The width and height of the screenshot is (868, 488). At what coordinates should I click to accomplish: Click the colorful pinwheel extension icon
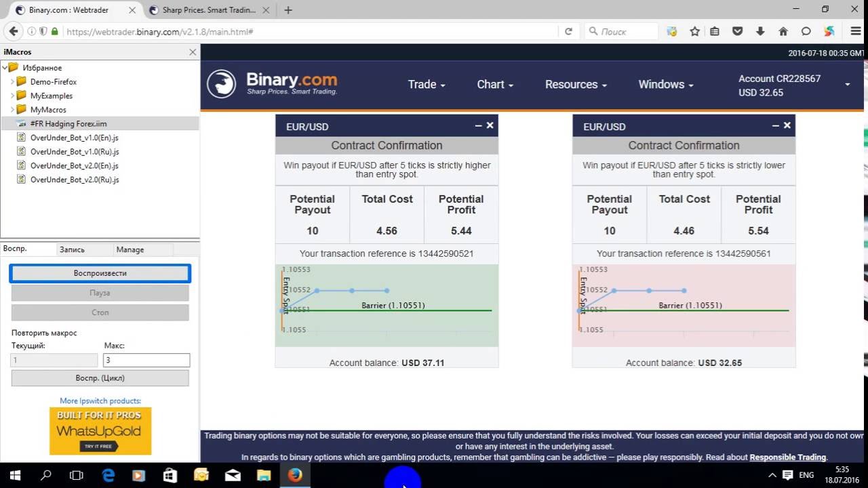click(x=829, y=31)
